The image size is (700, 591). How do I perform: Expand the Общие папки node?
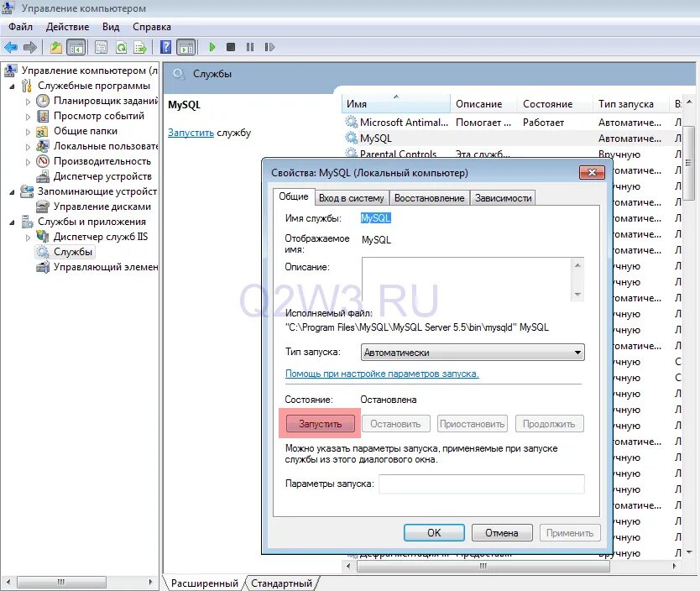pos(28,132)
